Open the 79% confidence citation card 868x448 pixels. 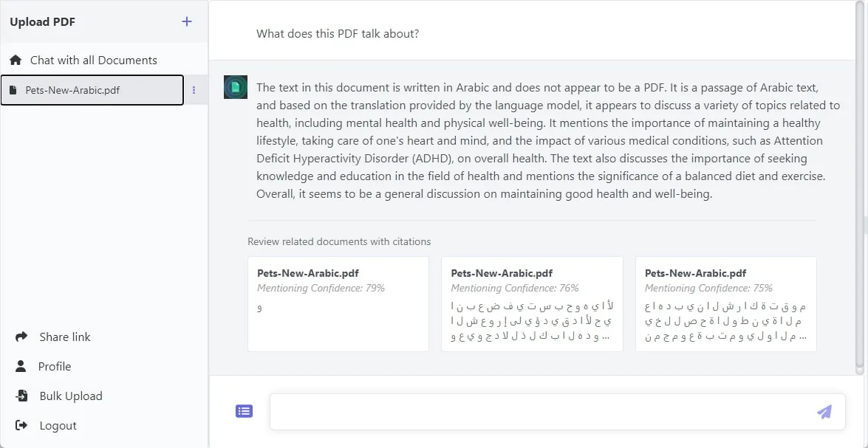coord(338,303)
